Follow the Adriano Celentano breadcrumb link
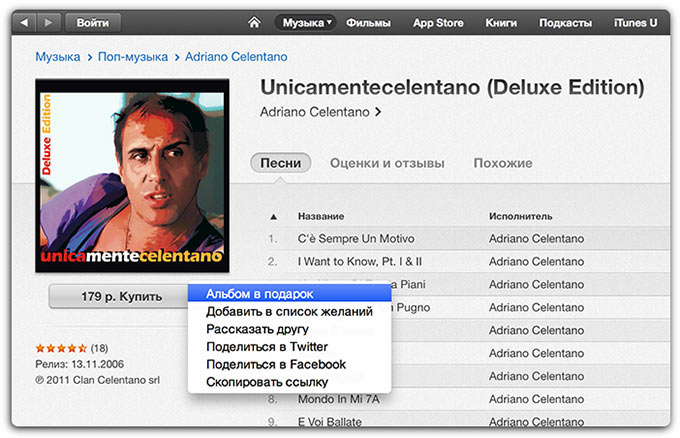The height and width of the screenshot is (438, 680). 236,57
